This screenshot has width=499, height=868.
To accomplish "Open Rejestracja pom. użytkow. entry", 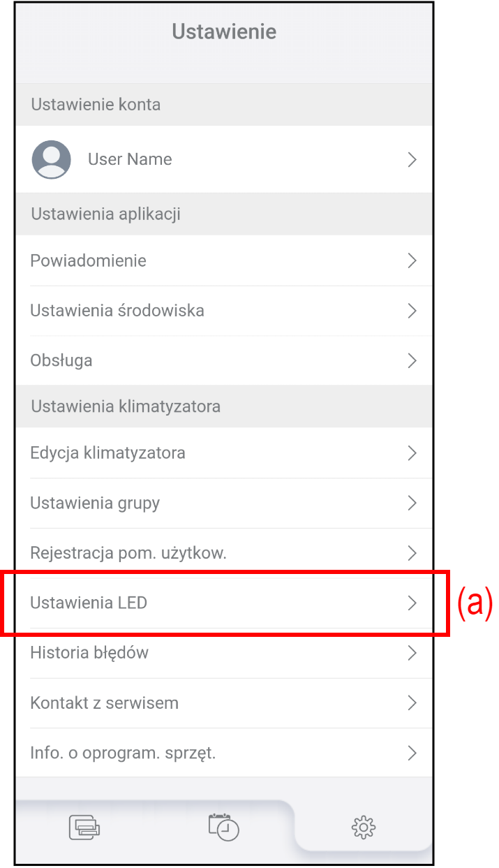I will 128,553.
